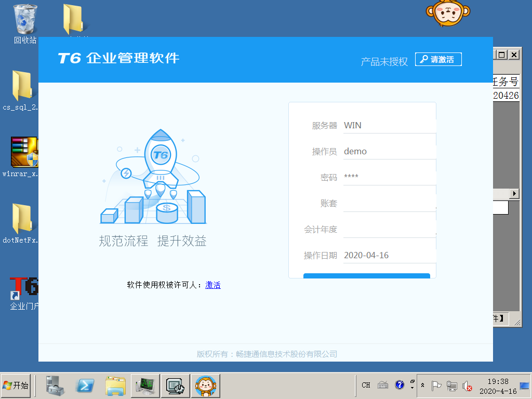This screenshot has height=399, width=532.
Task: Select the T6 企业门户 desktop shortcut
Action: click(24, 294)
